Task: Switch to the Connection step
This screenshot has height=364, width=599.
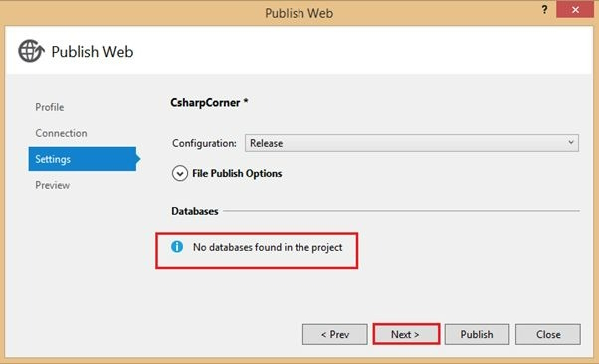Action: 61,133
